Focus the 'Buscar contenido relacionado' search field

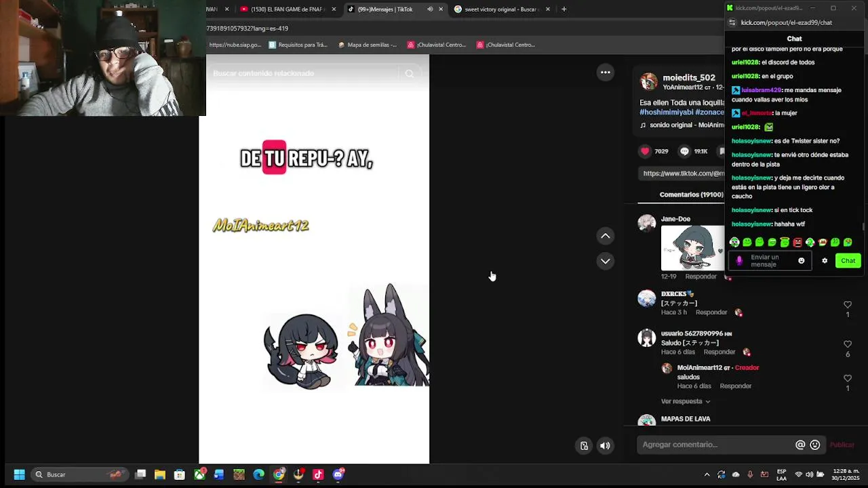[305, 73]
